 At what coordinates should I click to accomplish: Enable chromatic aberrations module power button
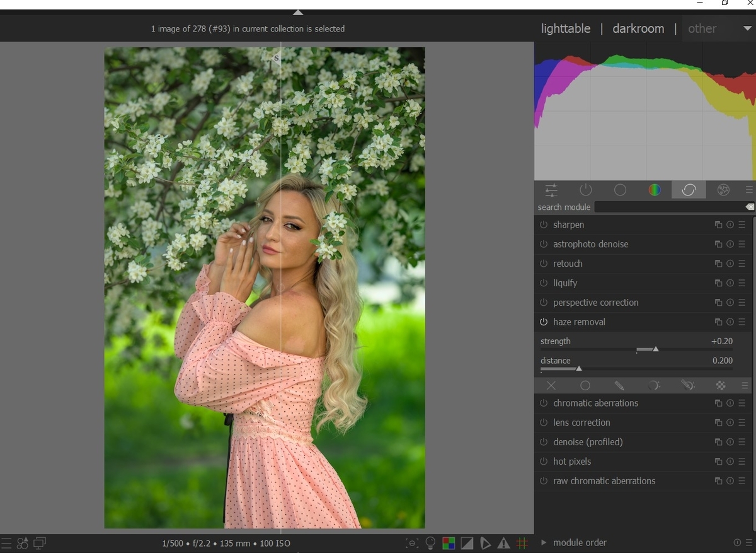click(544, 404)
